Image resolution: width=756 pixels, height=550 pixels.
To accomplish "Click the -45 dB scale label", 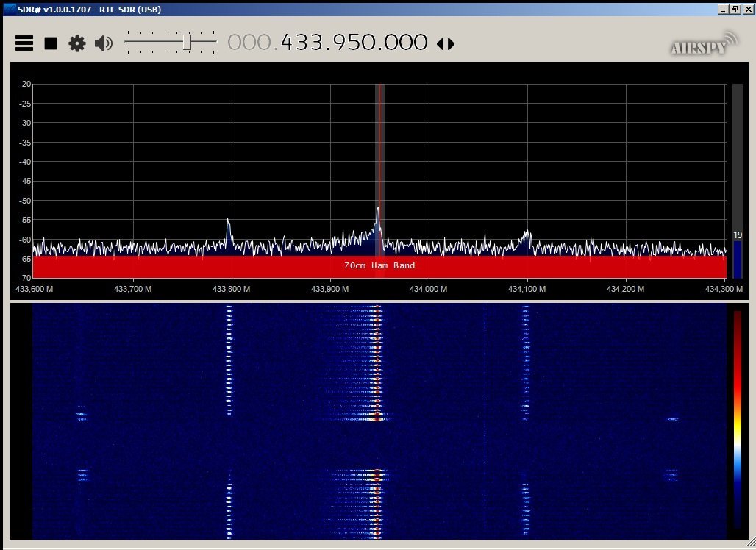I will point(24,181).
